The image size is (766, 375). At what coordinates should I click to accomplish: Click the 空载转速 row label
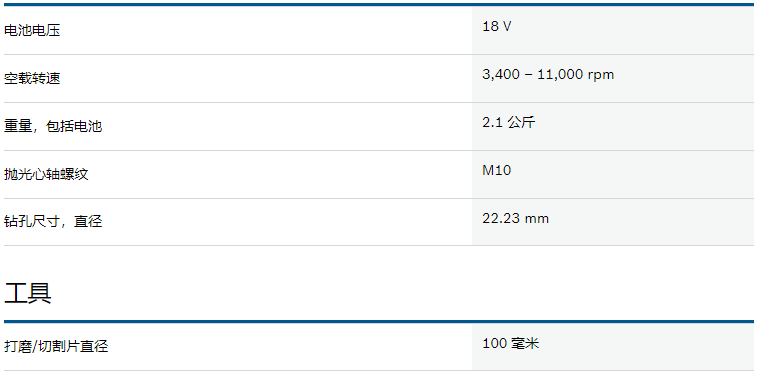tap(32, 78)
